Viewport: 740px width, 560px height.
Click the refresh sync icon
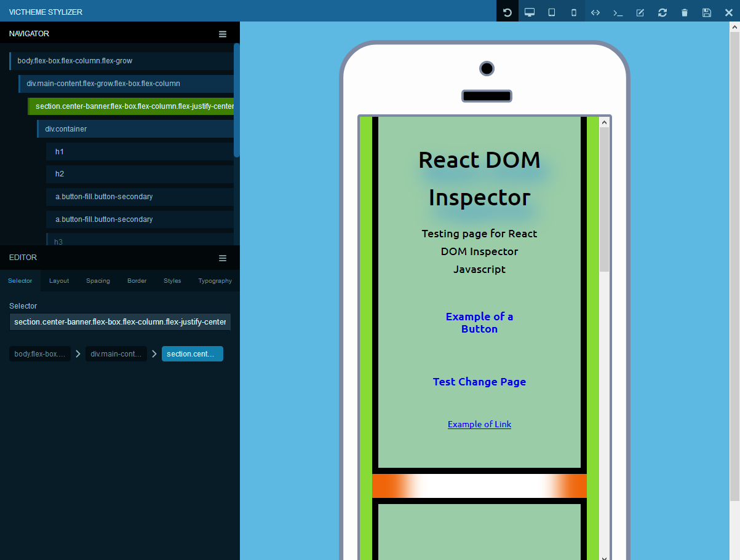pos(662,12)
